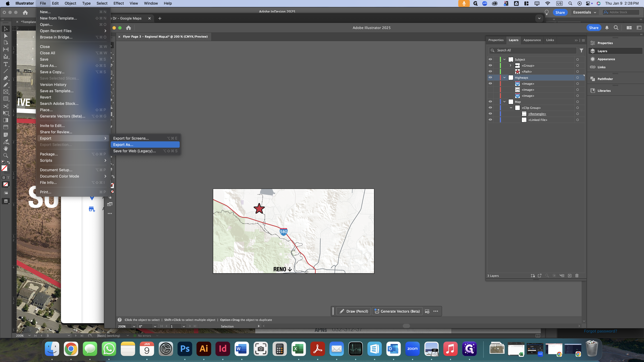The width and height of the screenshot is (644, 362).
Task: Click the Delete Selection trash icon
Action: click(x=577, y=276)
